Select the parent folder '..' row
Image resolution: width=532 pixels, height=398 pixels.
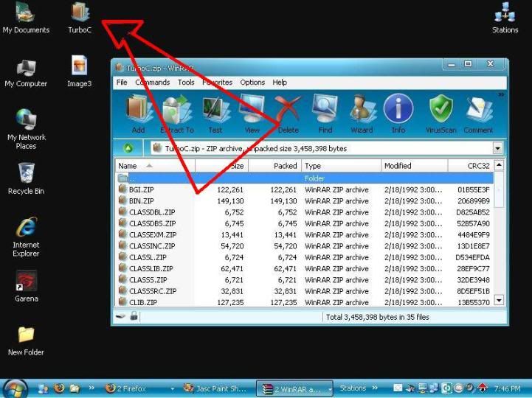pyautogui.click(x=304, y=178)
